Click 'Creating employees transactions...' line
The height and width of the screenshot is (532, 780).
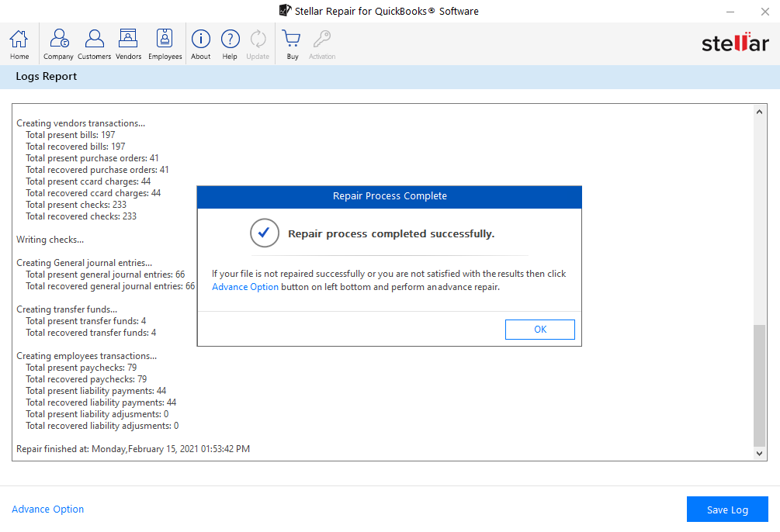(86, 356)
